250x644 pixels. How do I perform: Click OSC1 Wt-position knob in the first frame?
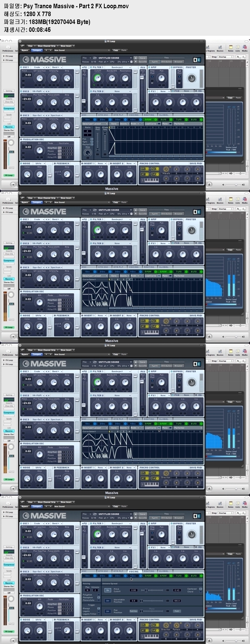coord(40,78)
